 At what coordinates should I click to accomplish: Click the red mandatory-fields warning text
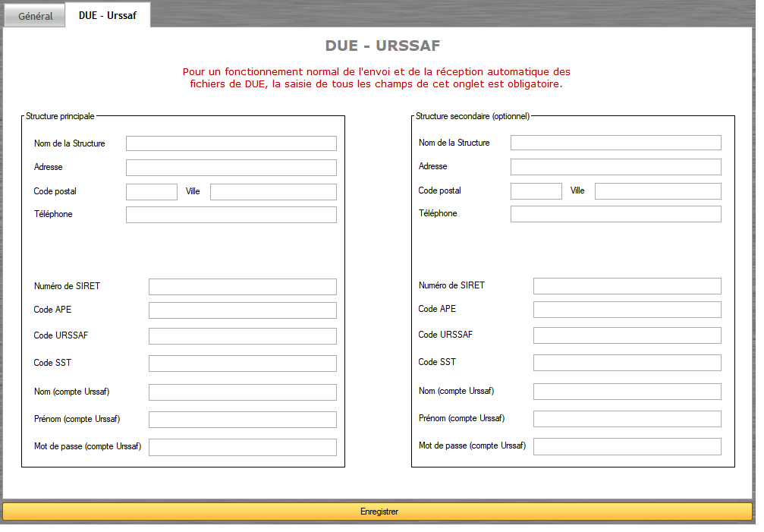pyautogui.click(x=376, y=78)
